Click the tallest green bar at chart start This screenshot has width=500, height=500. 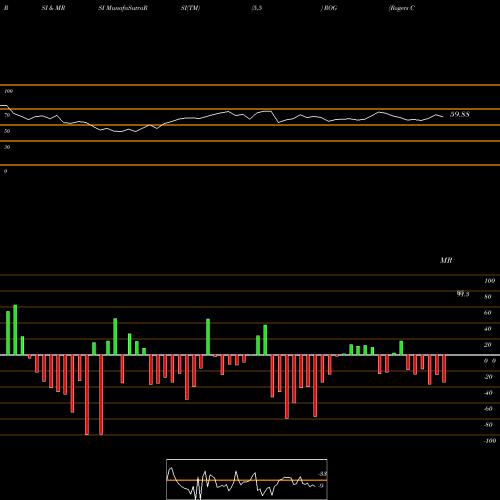pyautogui.click(x=15, y=330)
